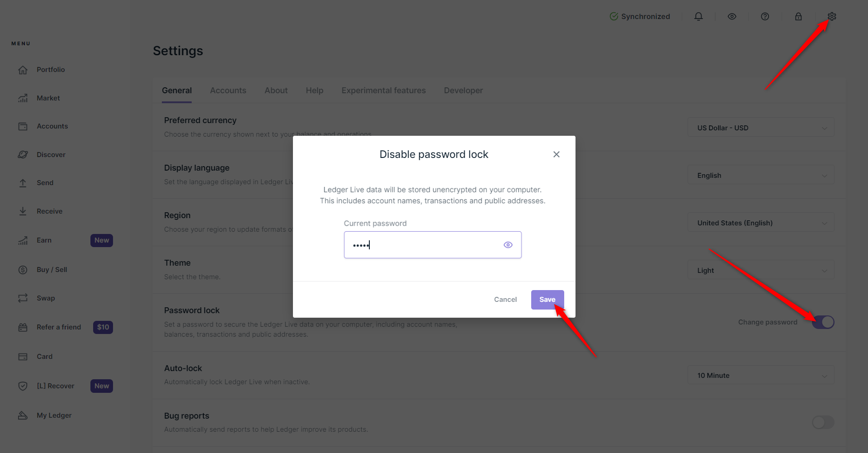This screenshot has height=453, width=868.
Task: Enable the Bug reports toggle
Action: pyautogui.click(x=823, y=422)
